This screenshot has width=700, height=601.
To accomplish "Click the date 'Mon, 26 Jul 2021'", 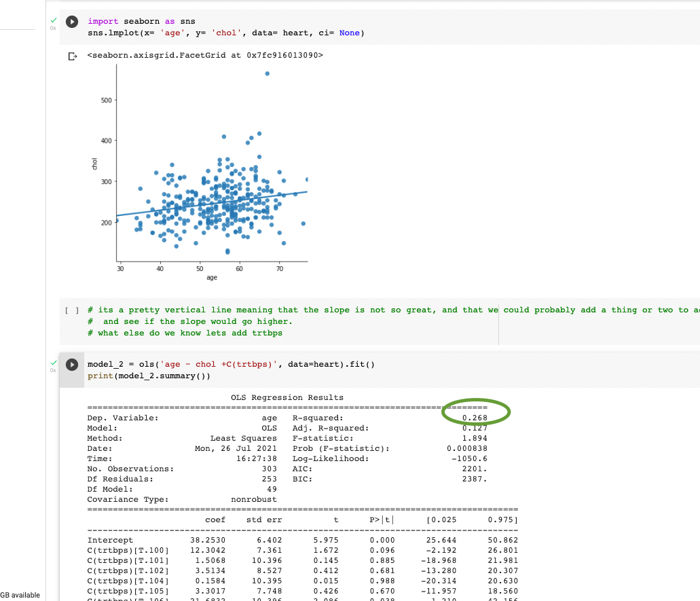I will [236, 448].
